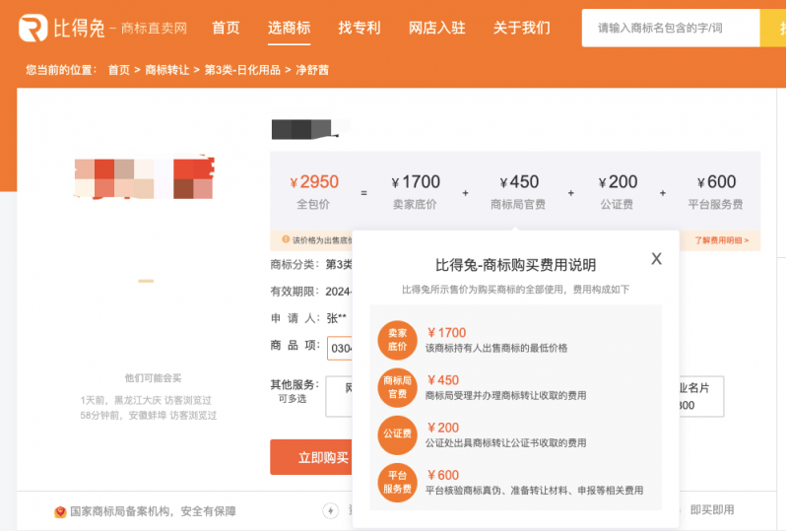The height and width of the screenshot is (532, 787).
Task: Click the yellow search button
Action: click(x=773, y=29)
